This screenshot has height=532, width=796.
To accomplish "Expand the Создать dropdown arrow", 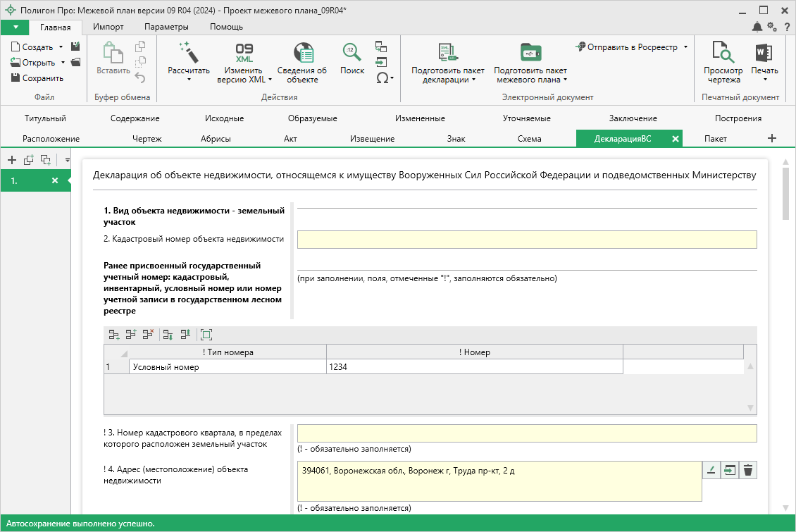I will [61, 47].
